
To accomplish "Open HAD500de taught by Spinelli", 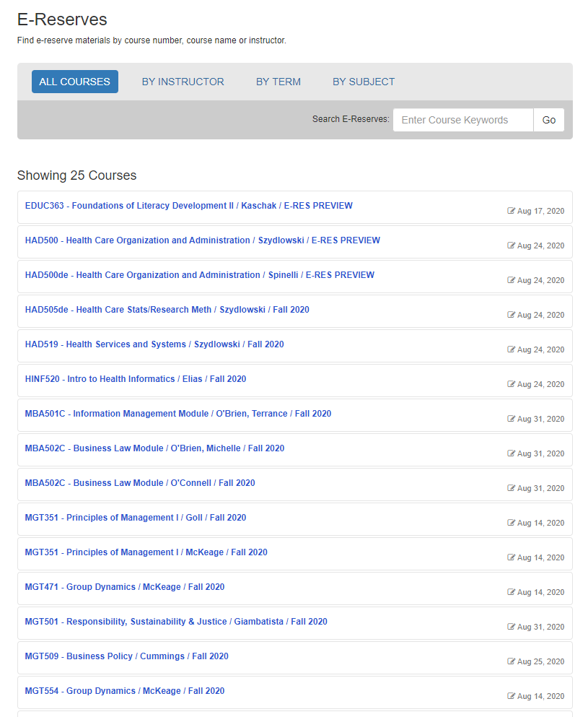I will pos(195,274).
